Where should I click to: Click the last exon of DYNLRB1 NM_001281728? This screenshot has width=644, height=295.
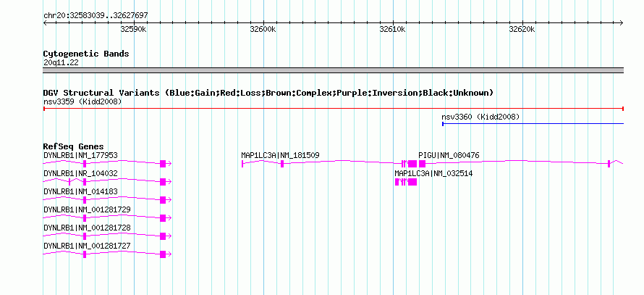pos(163,236)
